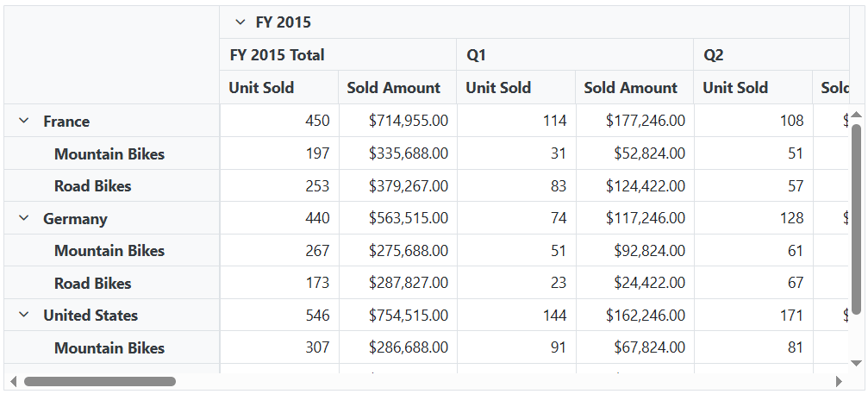Collapse the Germany row group
The height and width of the screenshot is (394, 868).
tap(24, 219)
